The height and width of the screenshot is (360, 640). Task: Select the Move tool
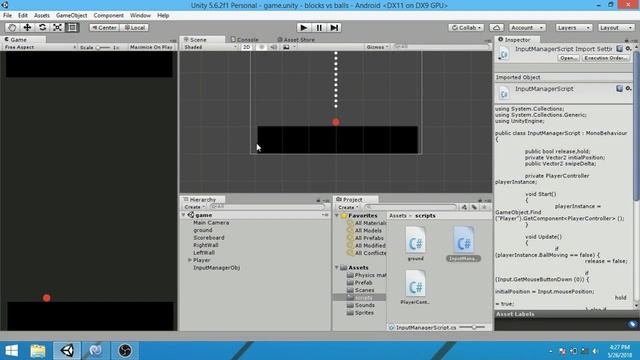point(27,27)
